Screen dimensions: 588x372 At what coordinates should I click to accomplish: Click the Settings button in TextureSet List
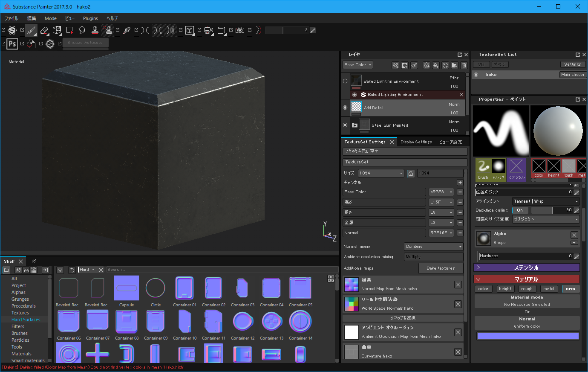point(573,64)
